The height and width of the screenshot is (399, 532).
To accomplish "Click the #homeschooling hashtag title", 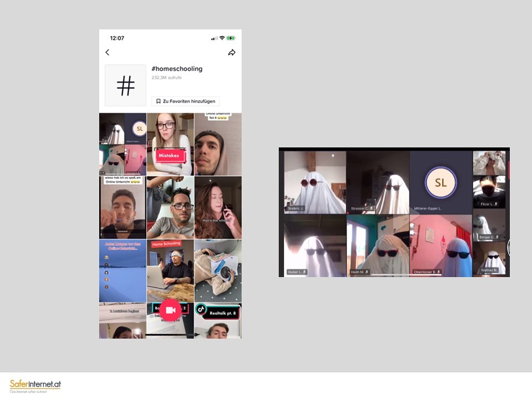I will 177,69.
